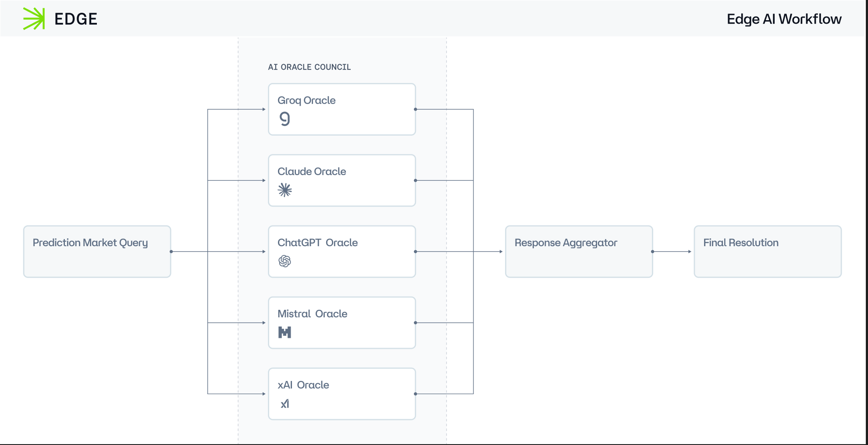Click the Claude Oracle label

pos(312,172)
